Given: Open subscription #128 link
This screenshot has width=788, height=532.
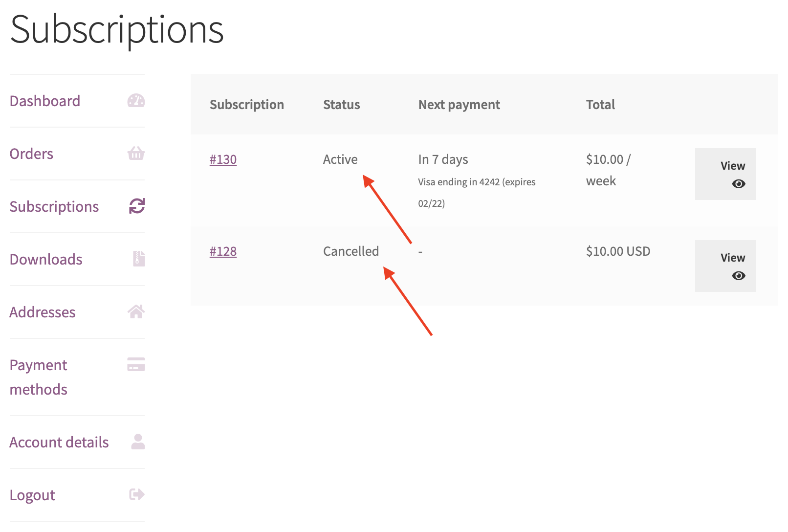Looking at the screenshot, I should (x=223, y=252).
